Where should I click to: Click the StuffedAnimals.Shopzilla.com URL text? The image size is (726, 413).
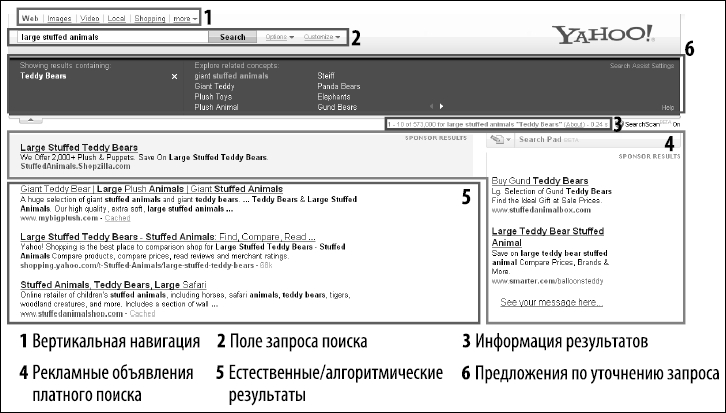(75, 167)
